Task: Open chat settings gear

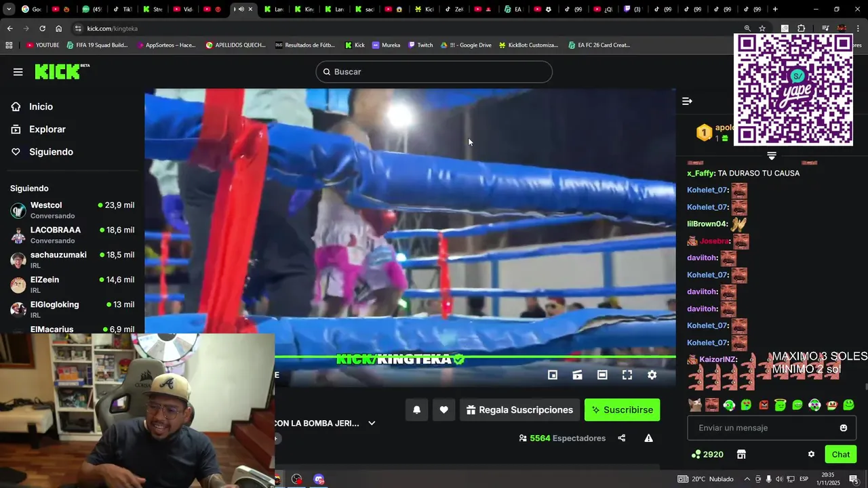Action: pos(811,454)
